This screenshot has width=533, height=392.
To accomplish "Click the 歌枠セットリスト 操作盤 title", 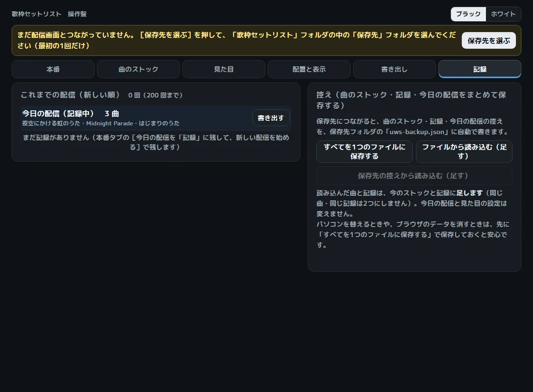I will pyautogui.click(x=49, y=14).
